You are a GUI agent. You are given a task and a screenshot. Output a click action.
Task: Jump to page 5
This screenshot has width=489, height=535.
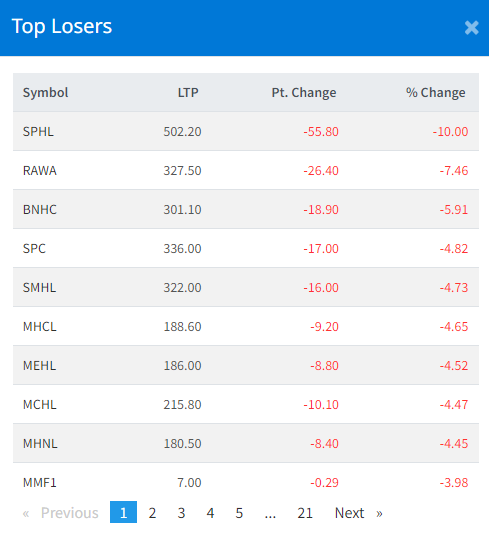tap(239, 512)
